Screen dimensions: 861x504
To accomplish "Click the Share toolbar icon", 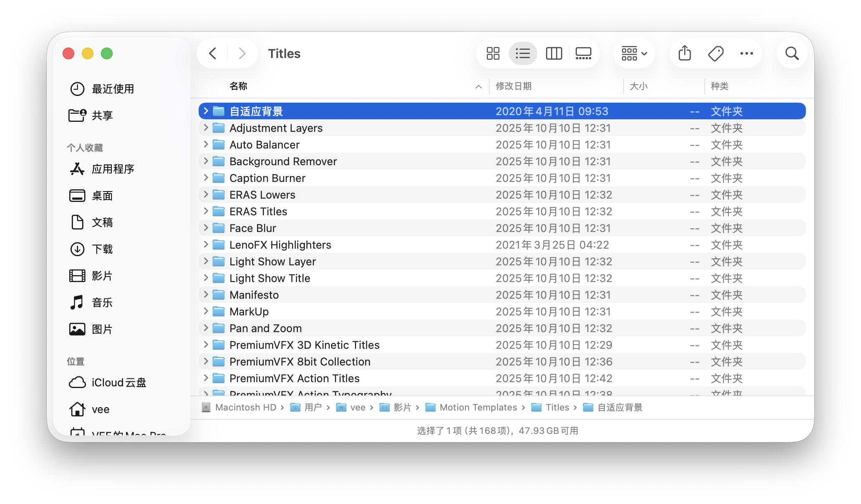I will click(x=685, y=53).
